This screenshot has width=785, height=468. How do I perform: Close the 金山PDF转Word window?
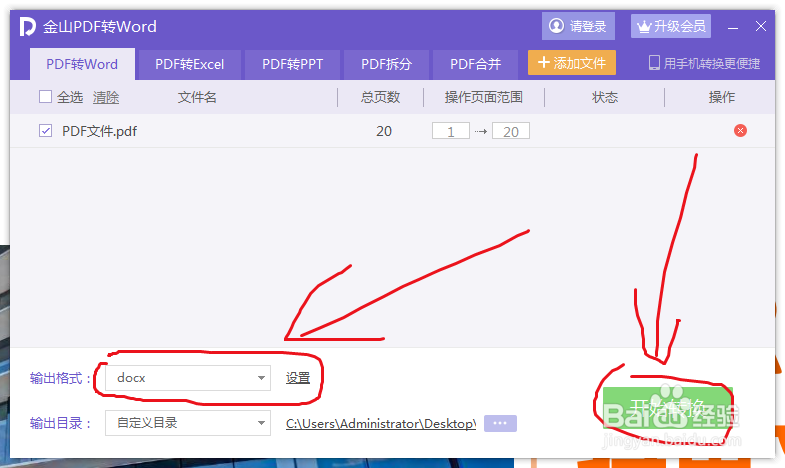(x=761, y=26)
